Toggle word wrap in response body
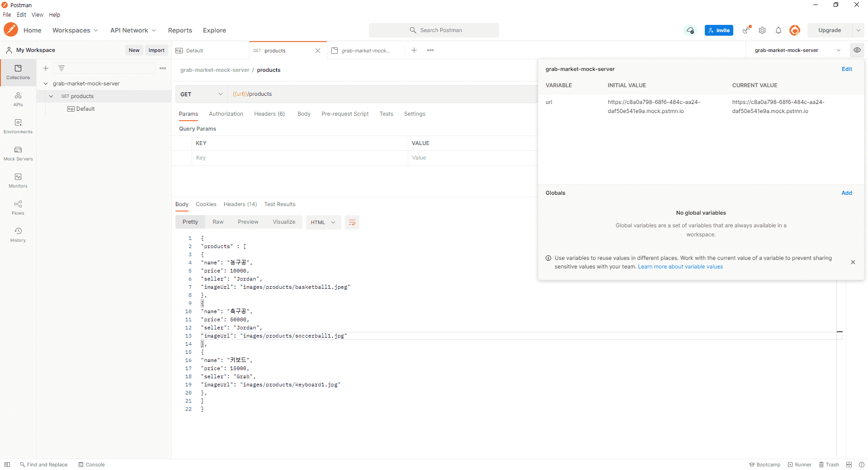 point(352,222)
